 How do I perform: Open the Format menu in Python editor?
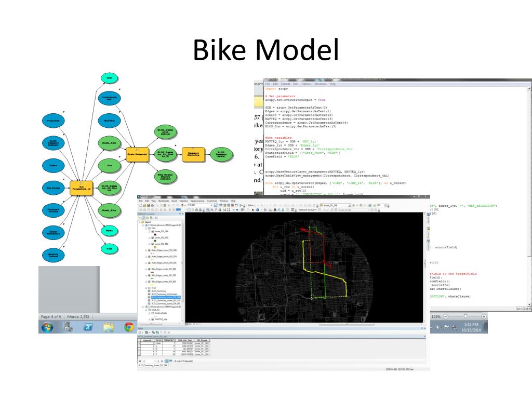pos(285,84)
